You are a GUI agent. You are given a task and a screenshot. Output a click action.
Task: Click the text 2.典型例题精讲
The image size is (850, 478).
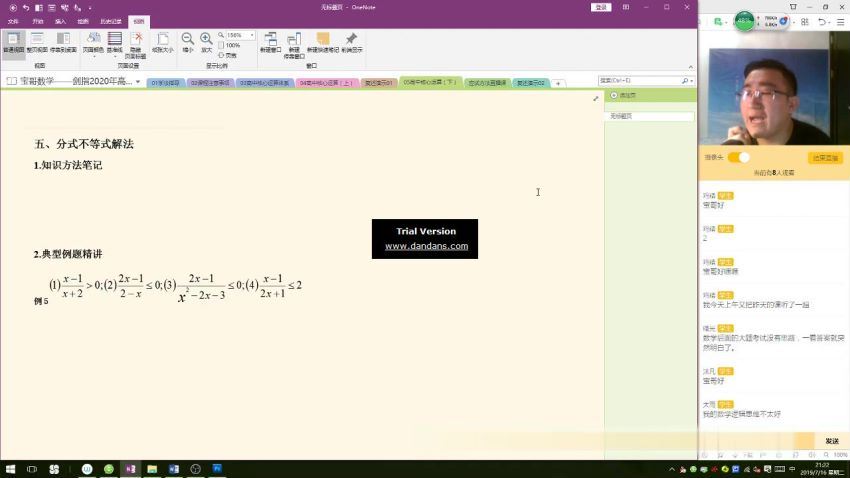(x=68, y=254)
